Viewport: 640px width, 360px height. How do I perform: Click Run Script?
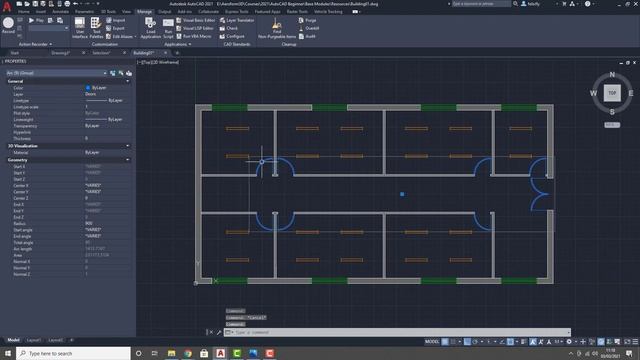click(x=168, y=28)
